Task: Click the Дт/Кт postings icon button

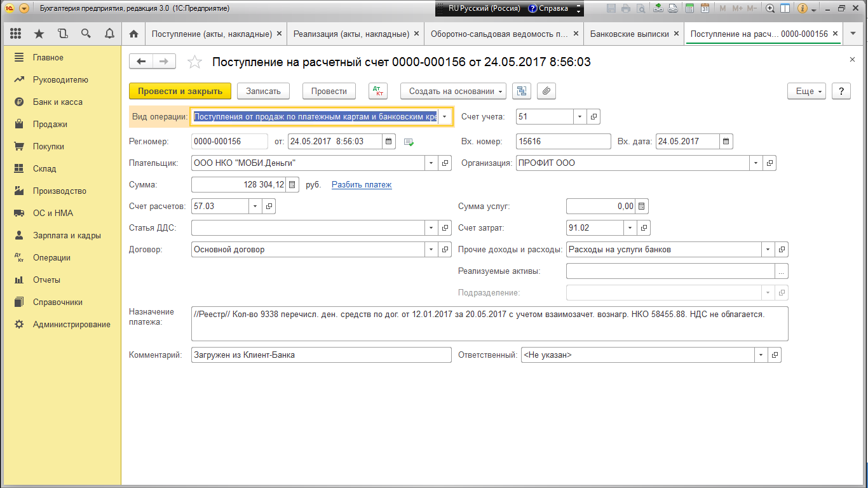Action: click(377, 91)
